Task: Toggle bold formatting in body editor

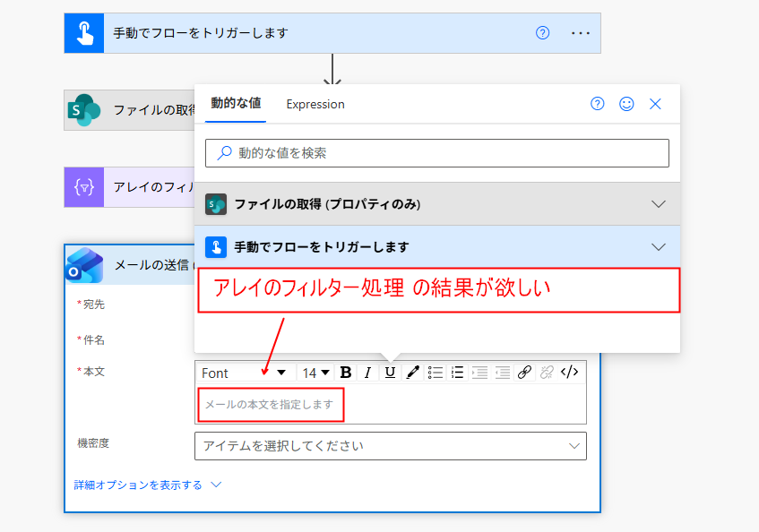Action: [x=346, y=373]
